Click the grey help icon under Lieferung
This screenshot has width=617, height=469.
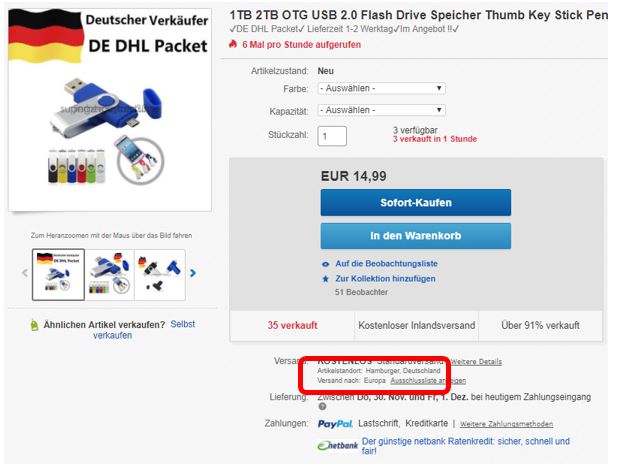coord(322,407)
